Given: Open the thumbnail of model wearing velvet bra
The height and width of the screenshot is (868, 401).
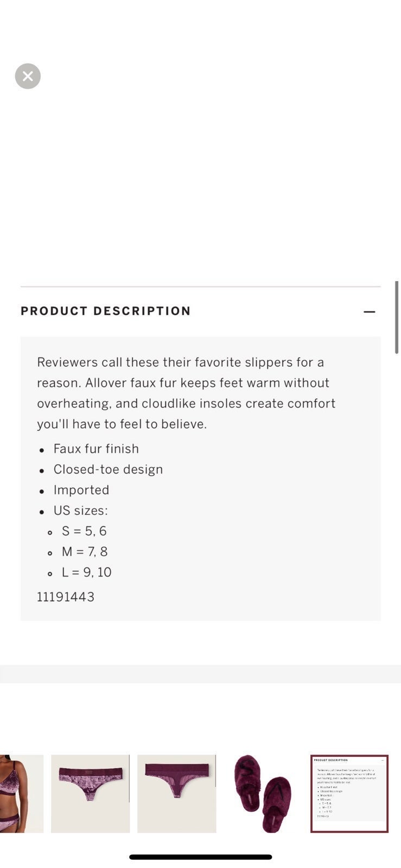Looking at the screenshot, I should (x=22, y=794).
